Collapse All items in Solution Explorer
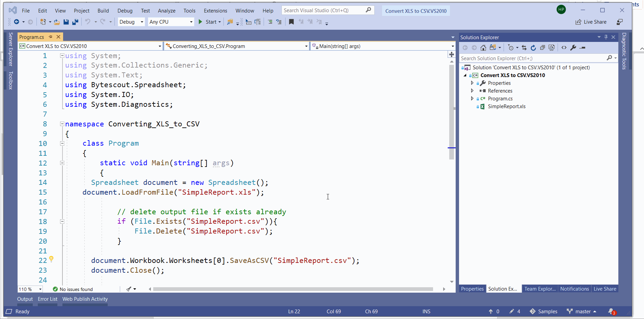This screenshot has width=644, height=319. click(543, 48)
